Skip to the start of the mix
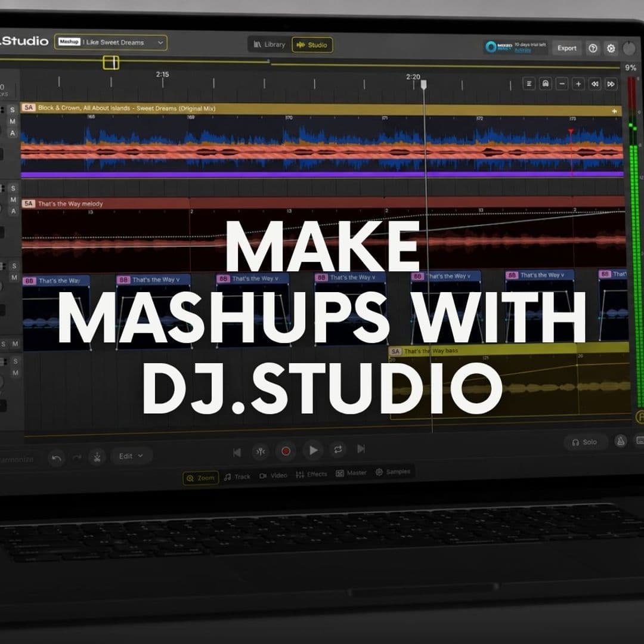The image size is (644, 644). (237, 453)
